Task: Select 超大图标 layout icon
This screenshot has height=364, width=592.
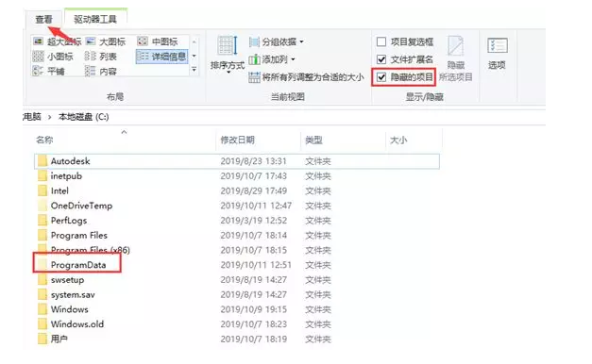Action: pos(38,41)
